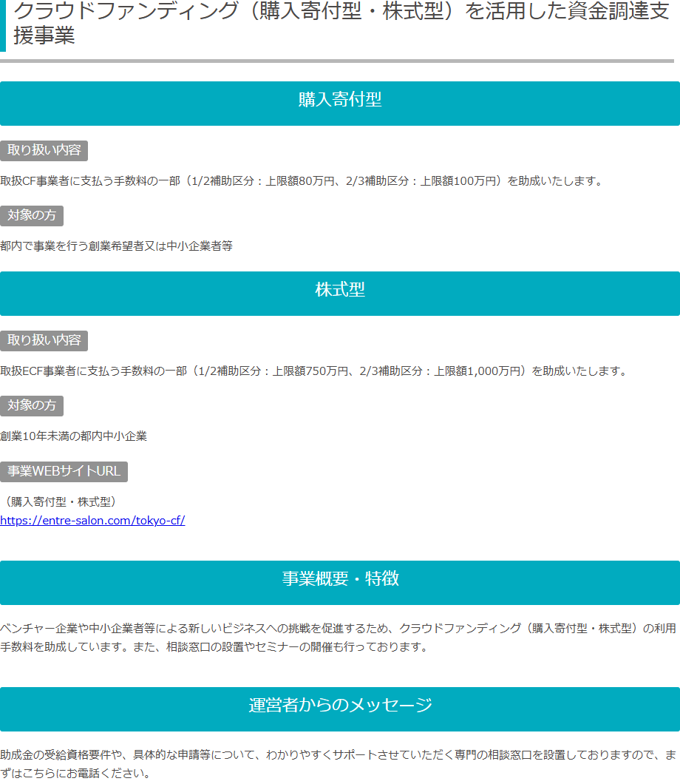Image resolution: width=680 pixels, height=784 pixels.
Task: Click the 購入寄付型 section header
Action: point(340,104)
